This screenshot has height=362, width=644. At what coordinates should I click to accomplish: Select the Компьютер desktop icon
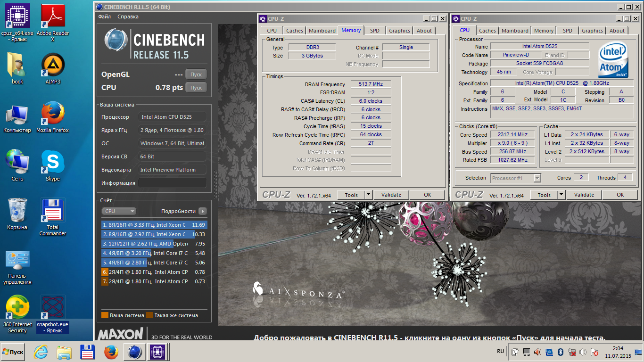coord(17,118)
